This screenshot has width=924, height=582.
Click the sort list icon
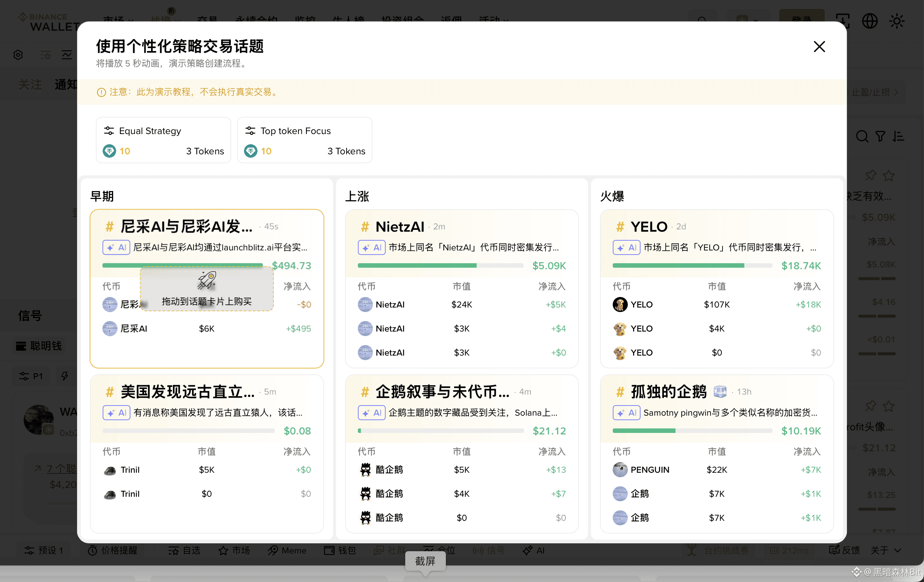click(x=898, y=136)
